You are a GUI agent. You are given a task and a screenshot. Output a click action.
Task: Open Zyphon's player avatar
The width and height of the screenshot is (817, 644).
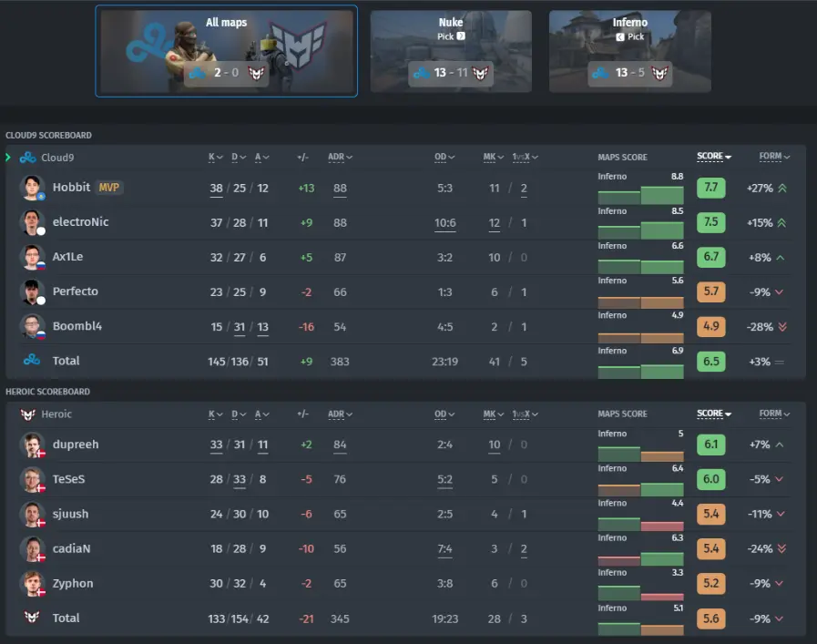[x=32, y=583]
